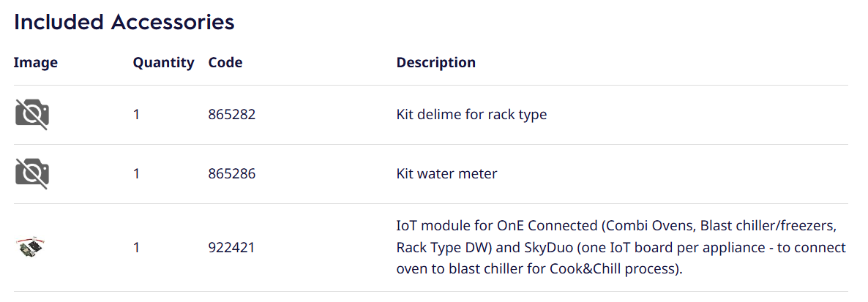Open the IoT module product thumbnail
868x302 pixels.
coord(32,247)
